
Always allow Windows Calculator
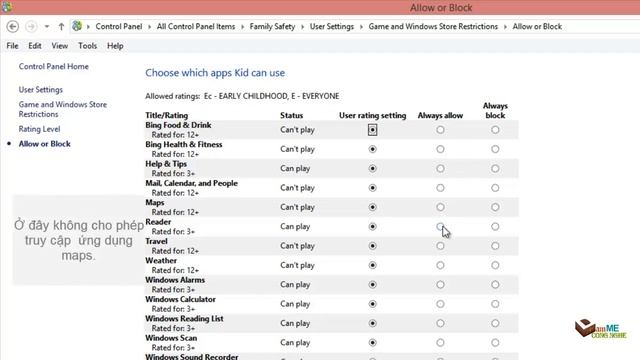[x=440, y=304]
